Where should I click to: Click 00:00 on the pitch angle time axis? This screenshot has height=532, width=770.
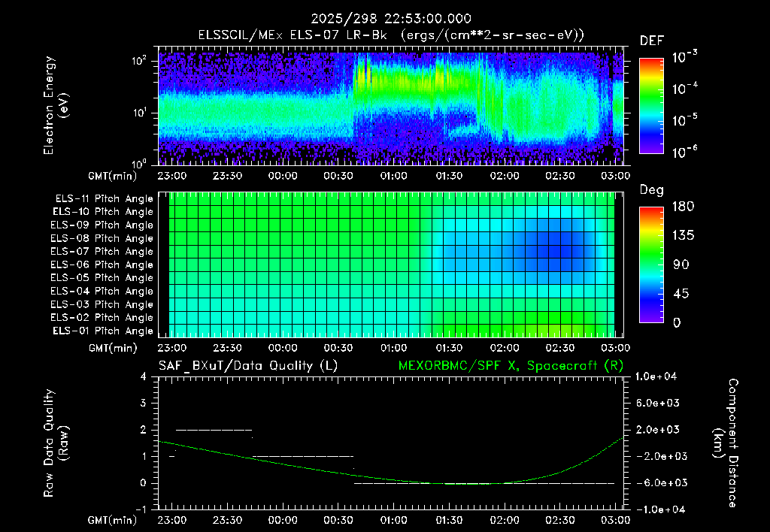coord(283,348)
